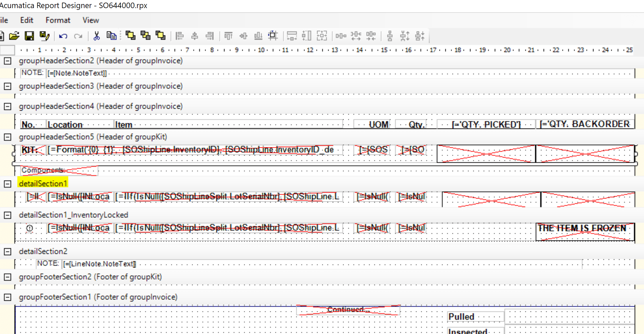Copy the selected report element
The width and height of the screenshot is (644, 334).
[112, 36]
